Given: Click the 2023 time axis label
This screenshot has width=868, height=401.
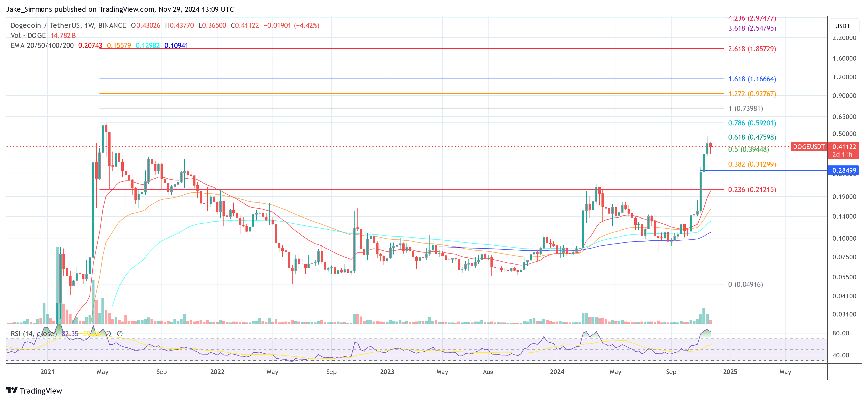Looking at the screenshot, I should (x=387, y=372).
